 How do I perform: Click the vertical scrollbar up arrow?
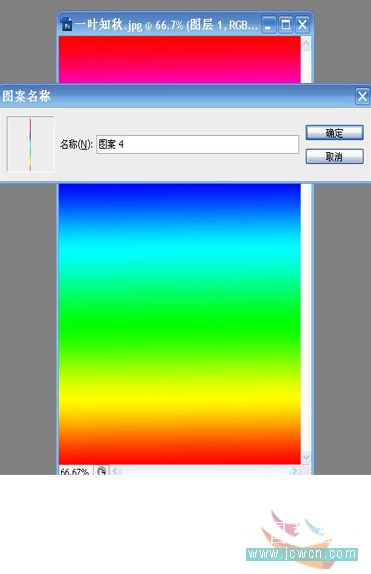point(306,44)
